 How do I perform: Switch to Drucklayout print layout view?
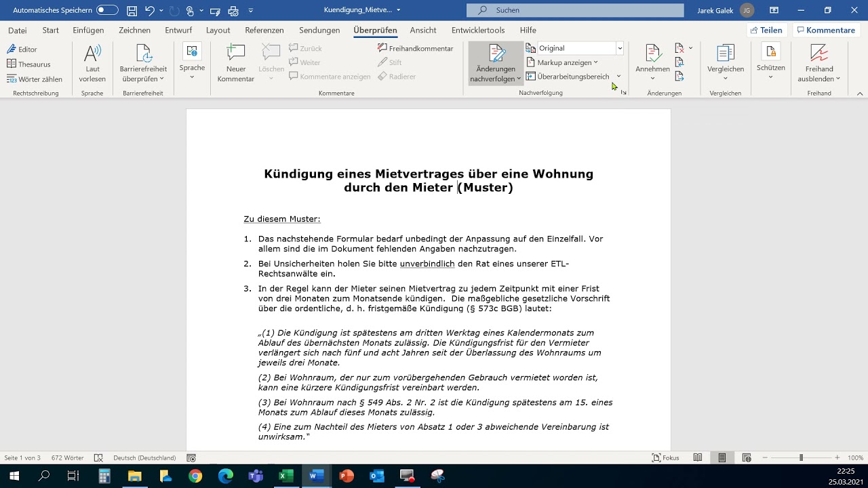click(x=722, y=458)
